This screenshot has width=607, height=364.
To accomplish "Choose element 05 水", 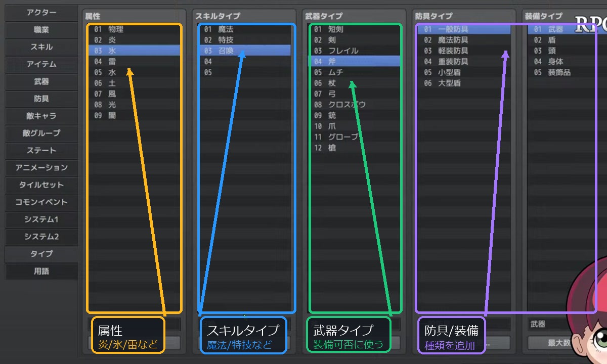I will (x=134, y=72).
